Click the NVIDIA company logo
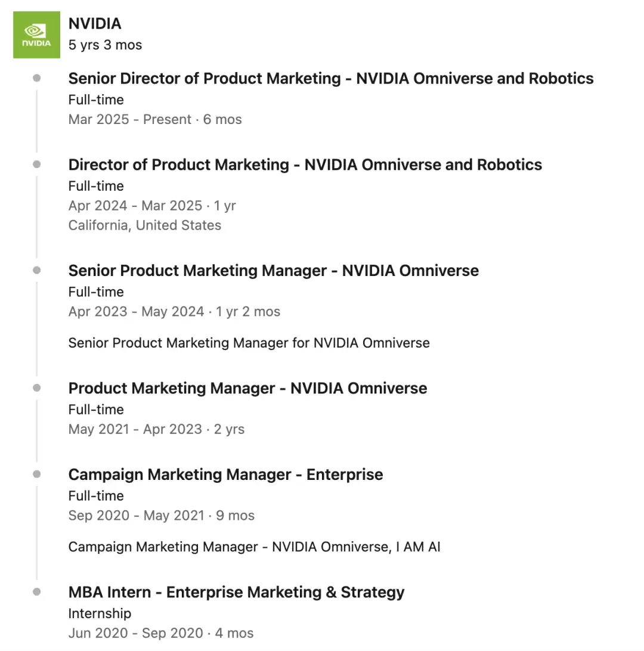 tap(36, 35)
